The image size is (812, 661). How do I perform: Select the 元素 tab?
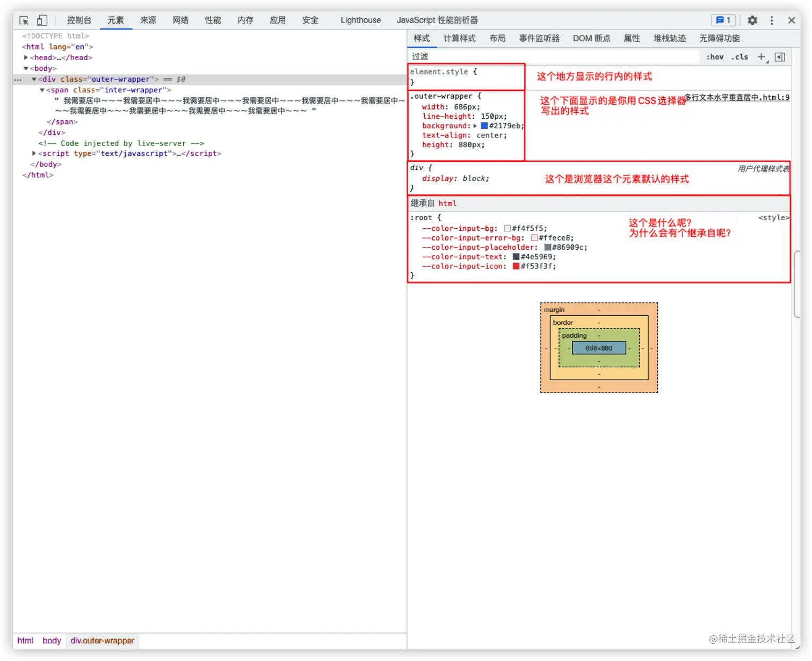coord(115,20)
